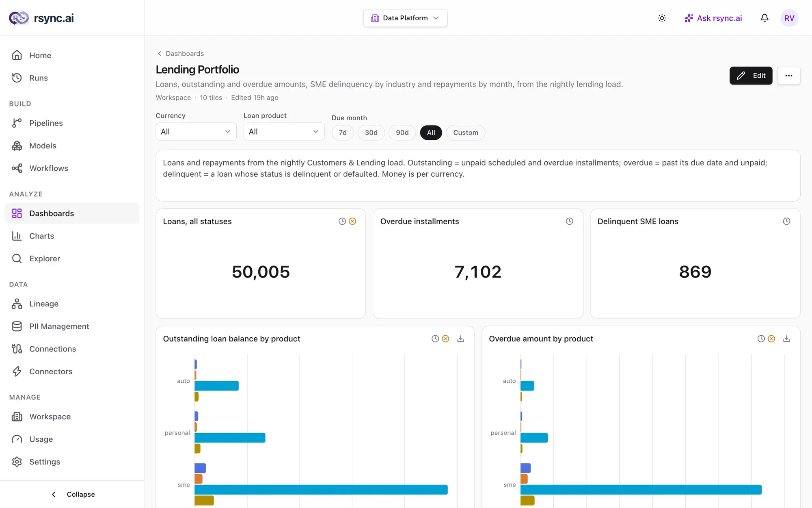Open Pipelines in sidebar
Screen dimensions: 812x508
click(x=72, y=123)
